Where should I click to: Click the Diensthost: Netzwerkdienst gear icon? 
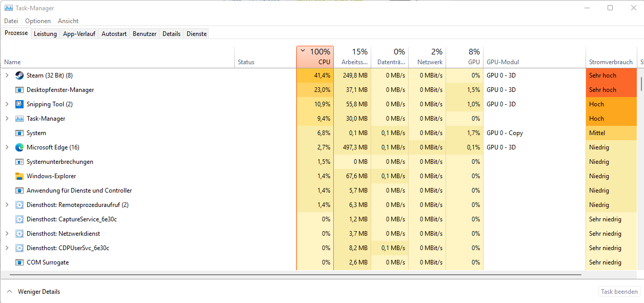pyautogui.click(x=19, y=234)
